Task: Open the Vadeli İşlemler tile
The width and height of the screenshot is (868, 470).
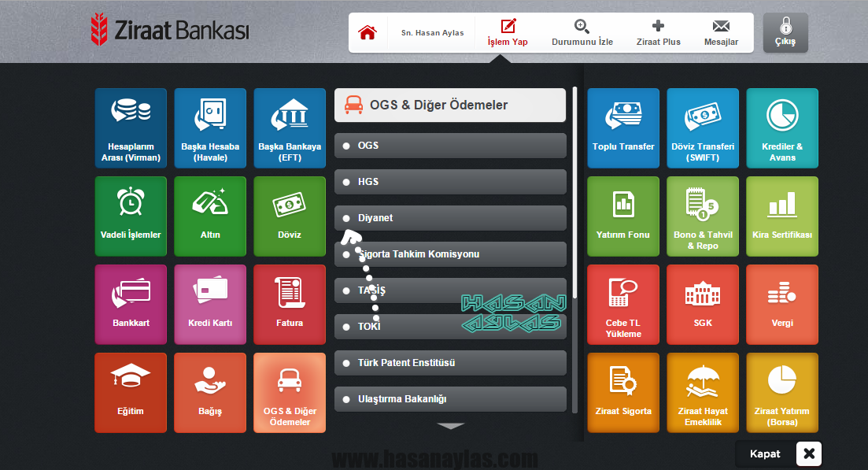Action: [x=131, y=216]
